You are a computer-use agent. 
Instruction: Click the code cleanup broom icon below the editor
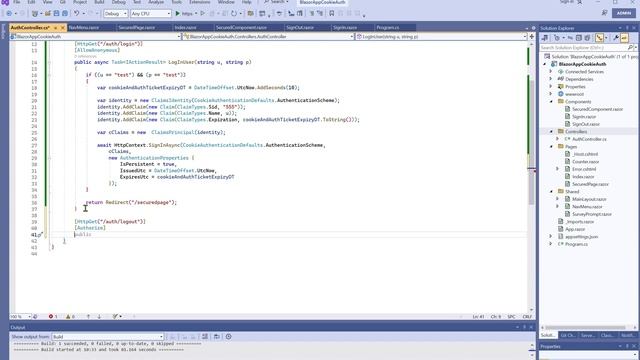pos(116,316)
